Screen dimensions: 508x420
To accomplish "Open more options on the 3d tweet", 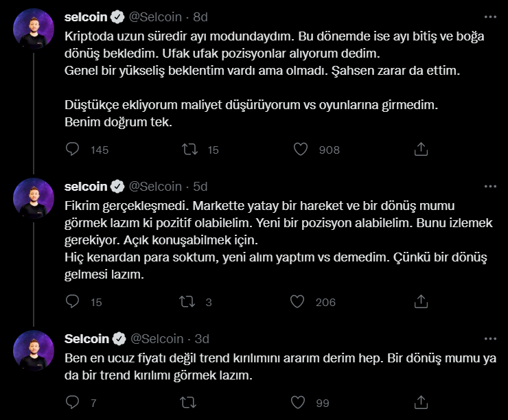I will click(489, 338).
